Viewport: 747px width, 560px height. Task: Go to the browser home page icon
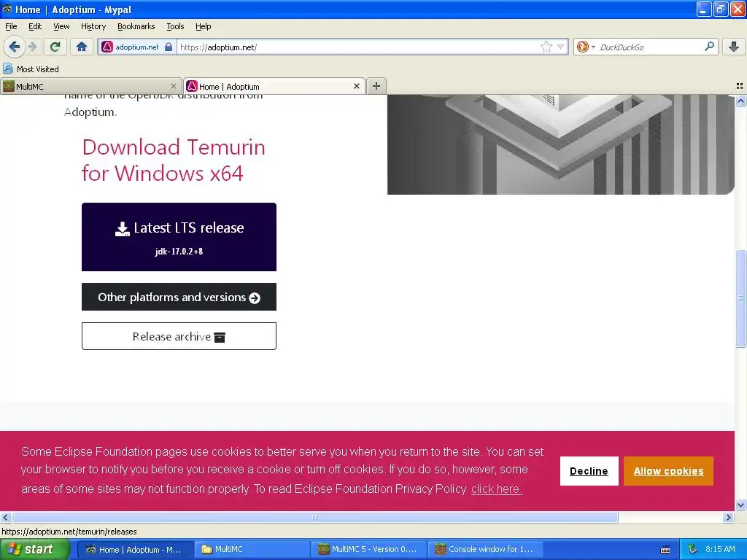pyautogui.click(x=82, y=47)
